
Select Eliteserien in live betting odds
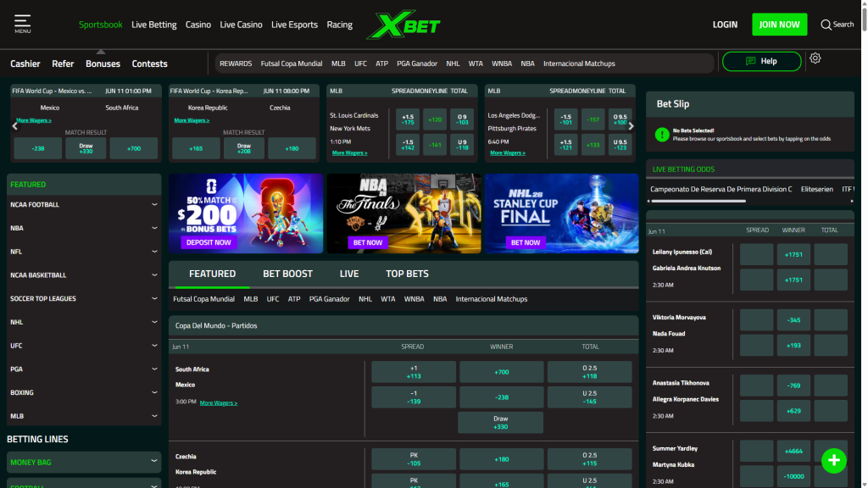[816, 189]
